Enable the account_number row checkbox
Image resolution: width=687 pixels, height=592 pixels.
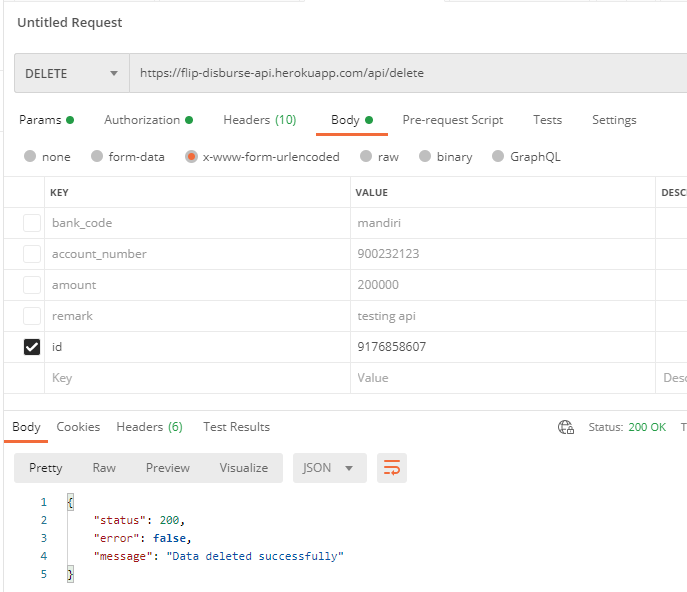point(32,254)
